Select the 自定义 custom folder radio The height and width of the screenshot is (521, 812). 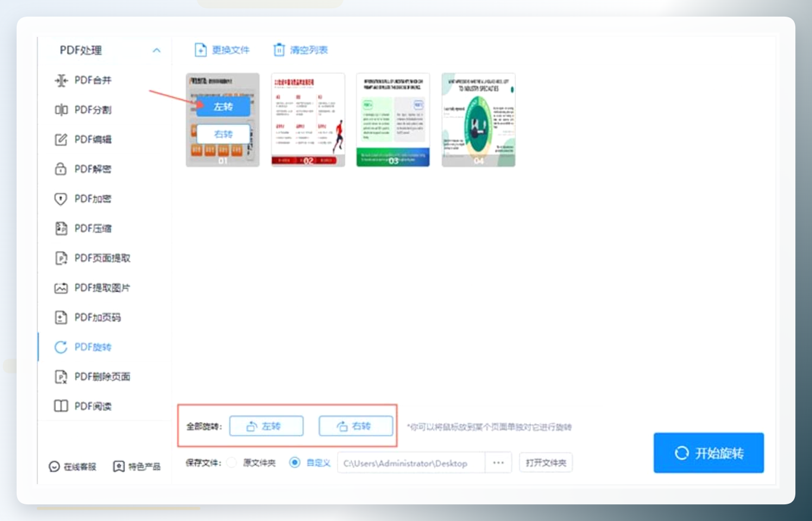(x=294, y=463)
